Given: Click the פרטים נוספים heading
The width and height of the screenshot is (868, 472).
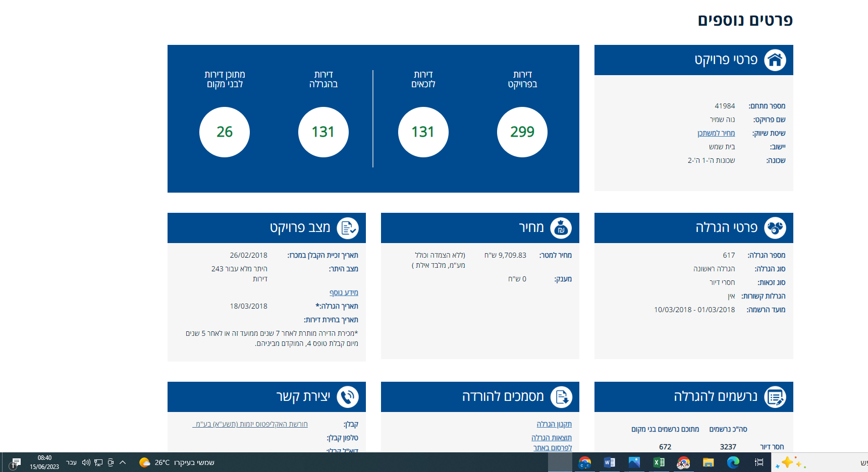Looking at the screenshot, I should 745,20.
